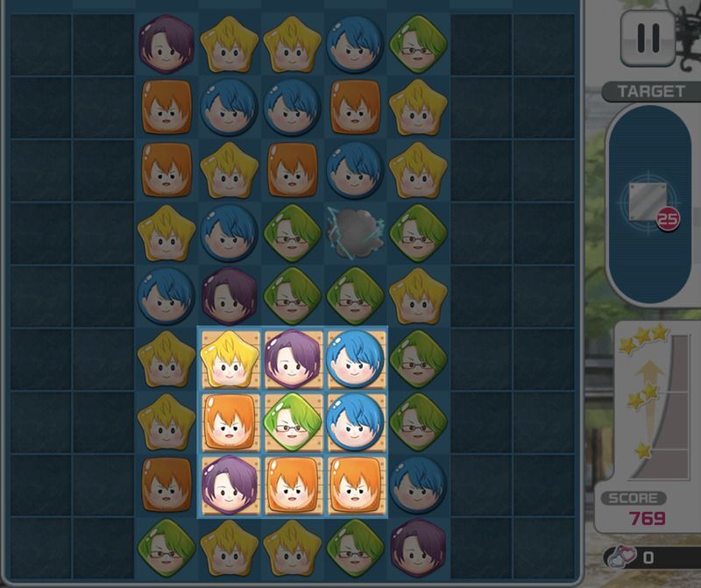
Task: Select the blue-haired piece in the rightmost column
Action: (x=418, y=485)
